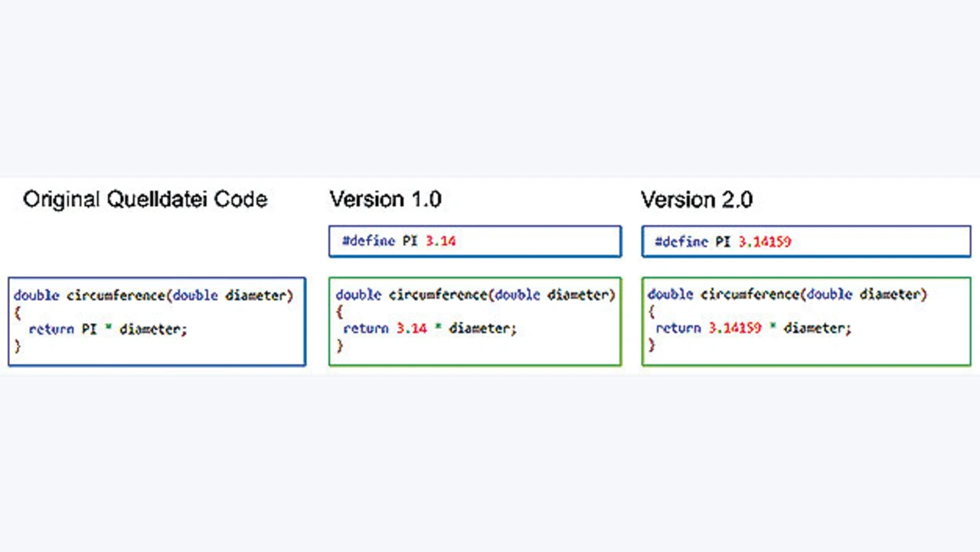Click the closing brace in the Version 2.0 code box

[x=652, y=345]
